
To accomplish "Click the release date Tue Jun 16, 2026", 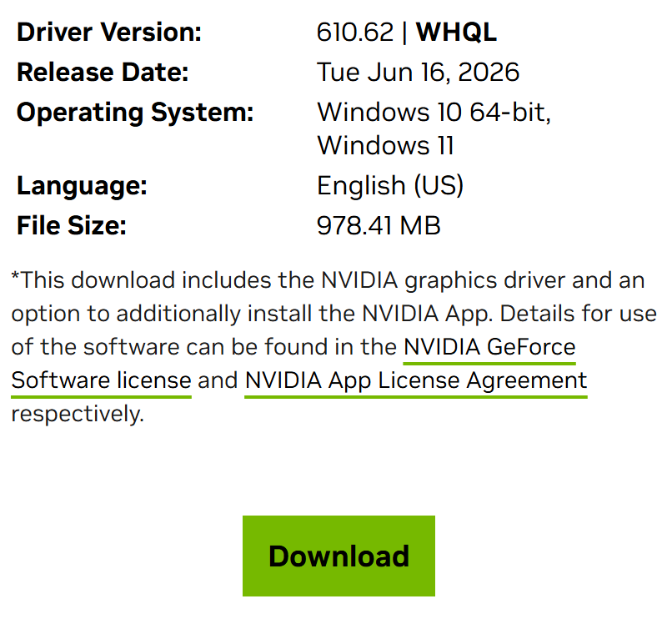I will point(418,72).
